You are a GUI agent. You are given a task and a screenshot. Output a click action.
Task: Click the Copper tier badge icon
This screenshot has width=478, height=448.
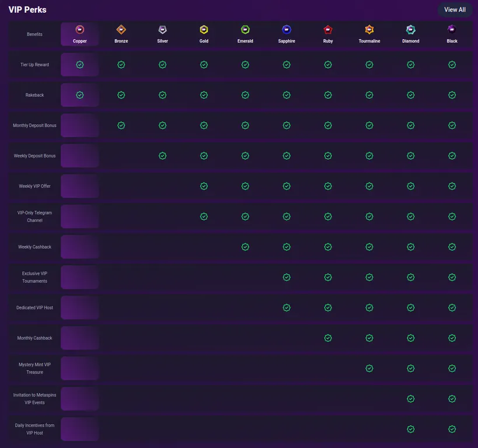80,30
